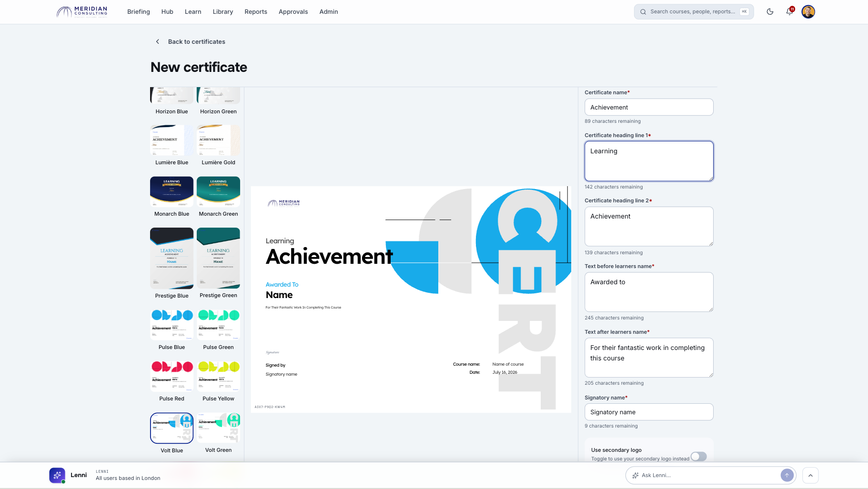Focus the global search courses field
Viewport: 868px width, 489px height.
coord(694,12)
